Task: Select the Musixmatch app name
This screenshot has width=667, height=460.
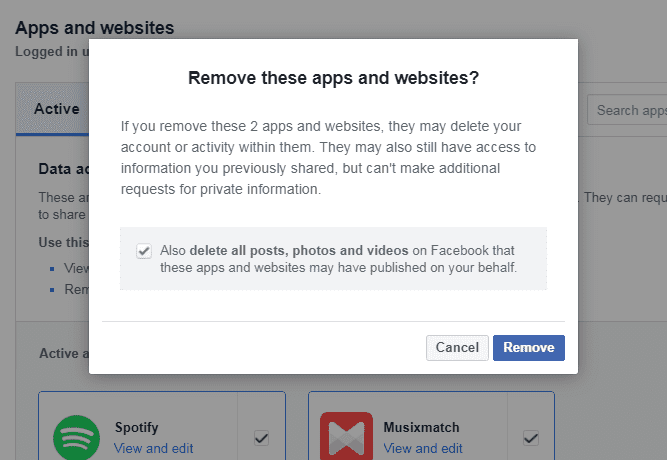Action: 421,427
